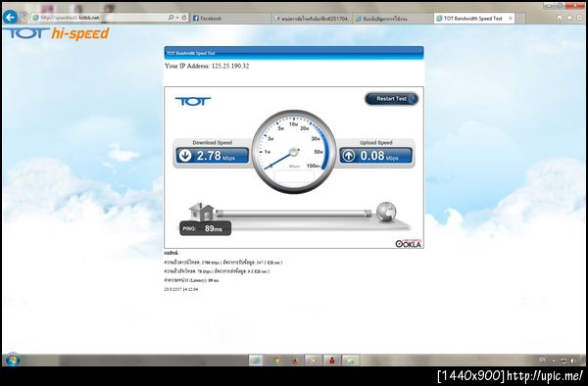588x386 pixels.
Task: Click the download arrow icon beside 2.78 Mbps
Action: (x=185, y=155)
